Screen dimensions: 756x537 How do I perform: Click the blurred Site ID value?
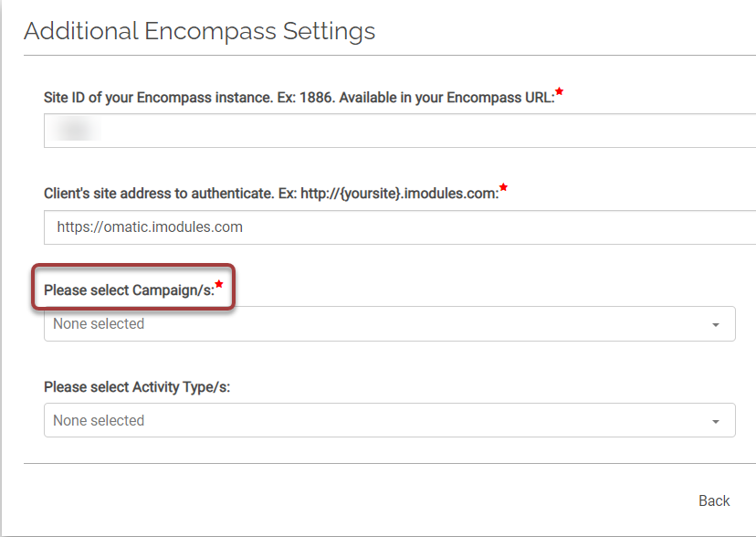click(76, 131)
